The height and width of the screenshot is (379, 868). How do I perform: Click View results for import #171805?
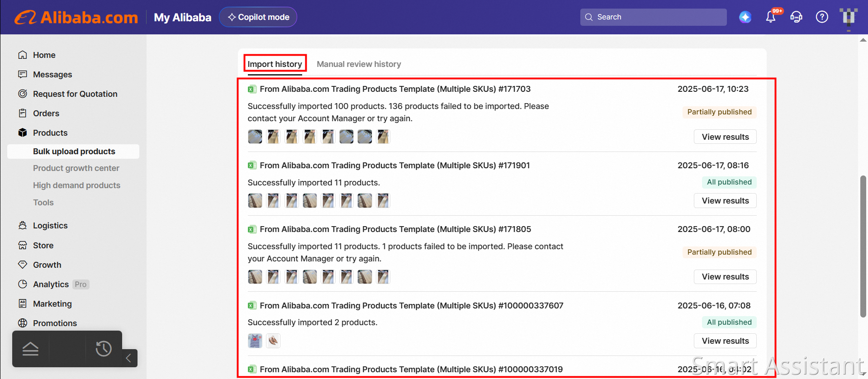(725, 276)
